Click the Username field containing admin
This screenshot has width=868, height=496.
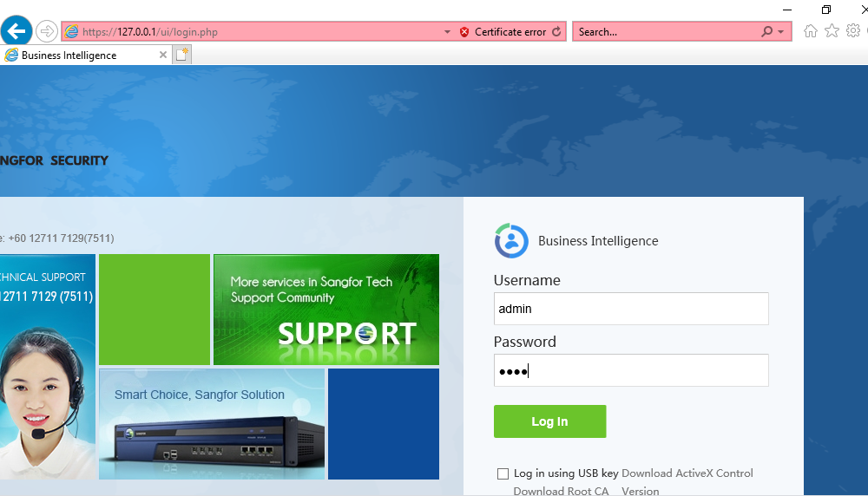(631, 309)
